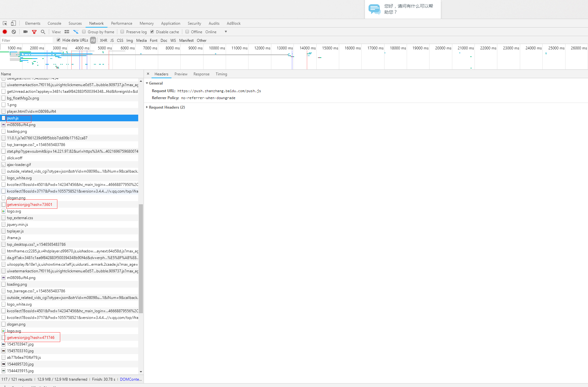Open the AdBlock tab
This screenshot has height=387, width=588.
(x=234, y=23)
